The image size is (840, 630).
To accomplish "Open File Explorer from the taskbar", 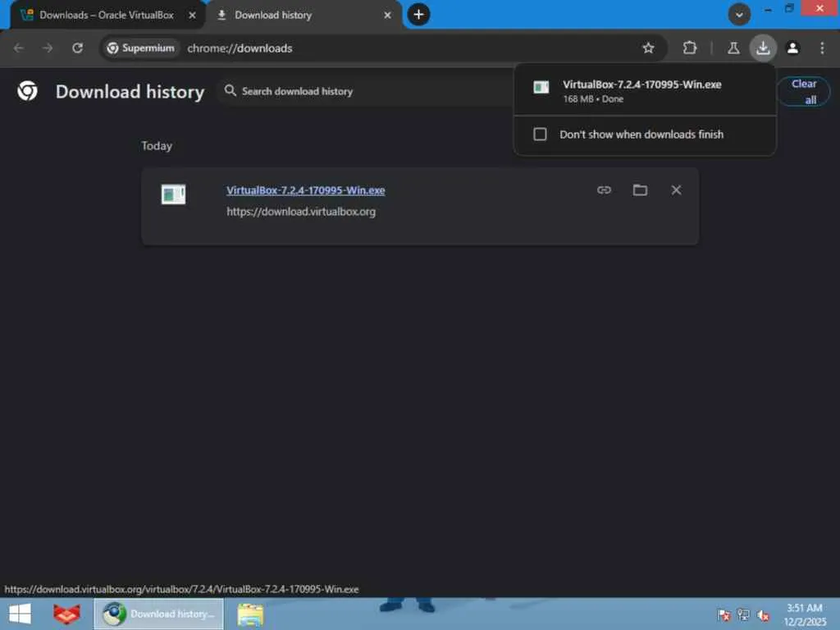I will tap(250, 614).
